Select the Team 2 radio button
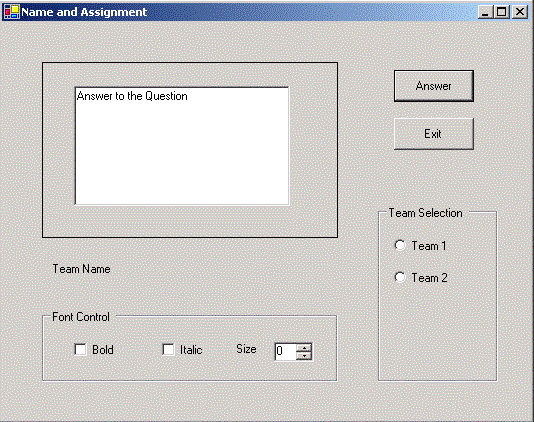This screenshot has height=422, width=534. (x=400, y=277)
